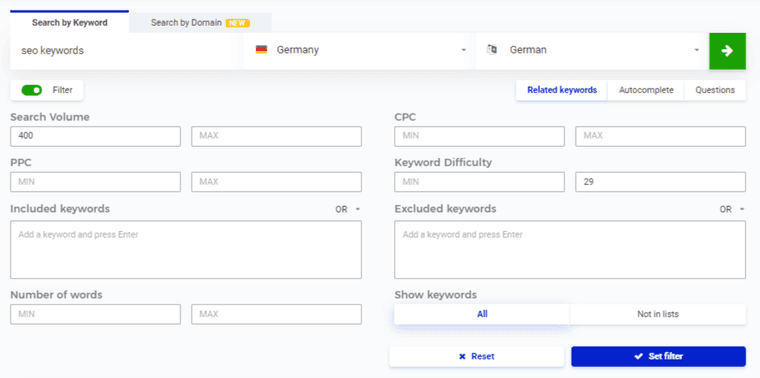Click the PPC MIN field
The height and width of the screenshot is (378, 760).
pos(95,182)
